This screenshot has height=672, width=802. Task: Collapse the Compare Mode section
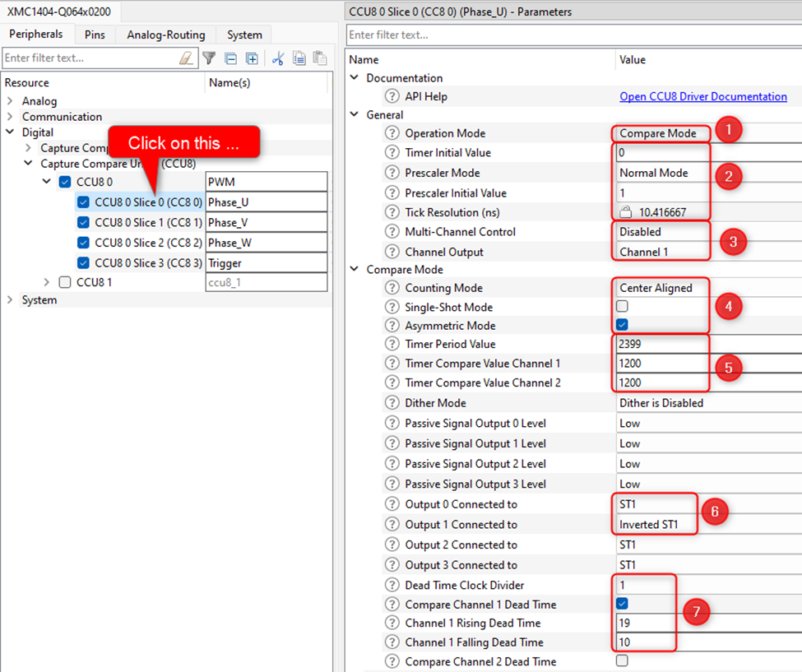coord(354,269)
